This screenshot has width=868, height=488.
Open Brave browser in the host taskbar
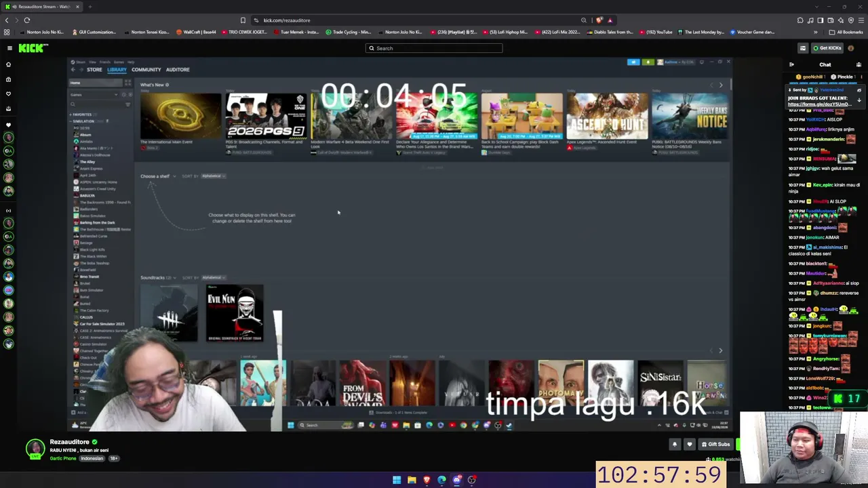tap(427, 480)
